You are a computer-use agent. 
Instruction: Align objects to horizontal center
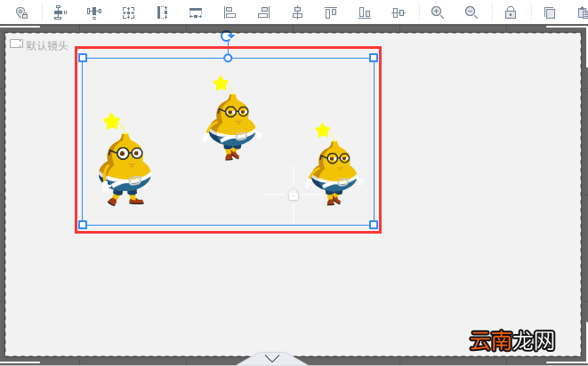pyautogui.click(x=297, y=12)
